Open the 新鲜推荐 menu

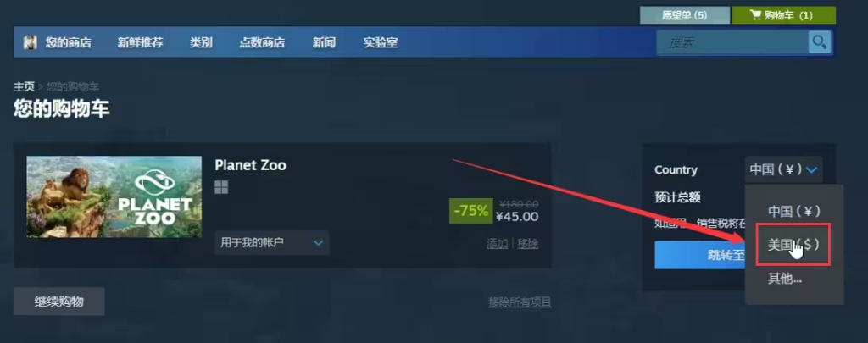click(x=140, y=42)
